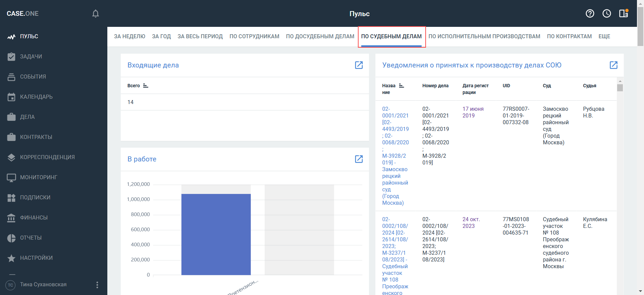Click UID 77RS0007-01-2019-007332-08 cell
Screen dimensions: 644x295
pyautogui.click(x=516, y=115)
